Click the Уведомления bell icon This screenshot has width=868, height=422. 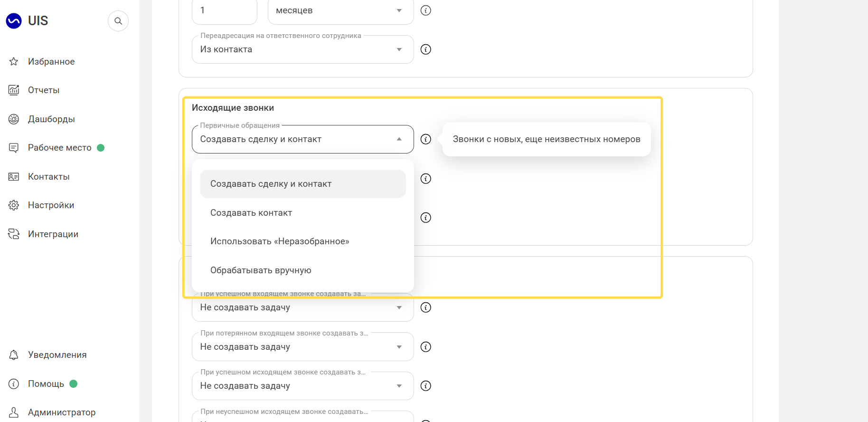[14, 355]
